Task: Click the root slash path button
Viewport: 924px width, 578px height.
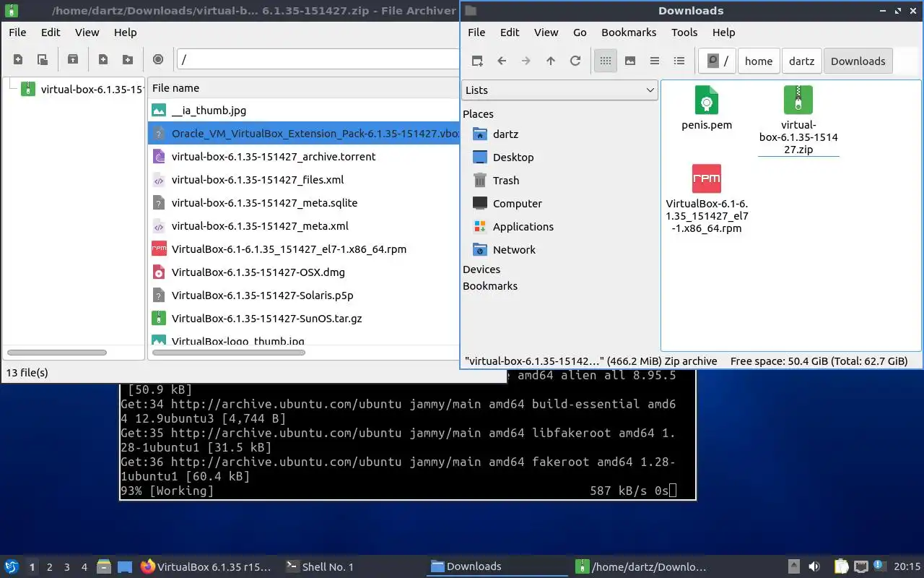Action: [718, 61]
